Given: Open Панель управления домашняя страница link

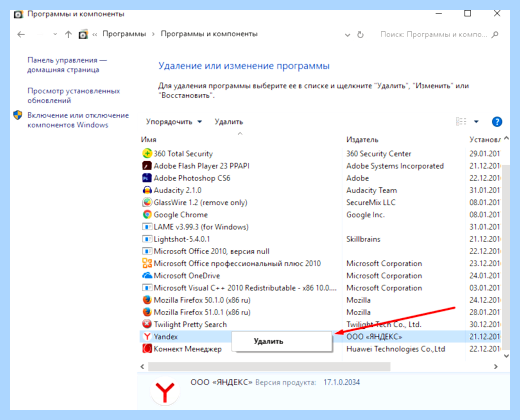Looking at the screenshot, I should [67, 65].
